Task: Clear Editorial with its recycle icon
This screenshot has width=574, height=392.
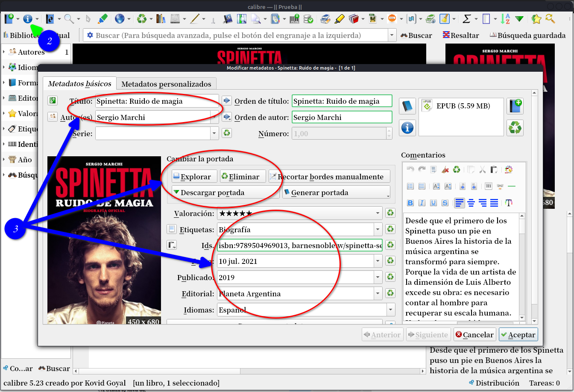Action: click(390, 293)
